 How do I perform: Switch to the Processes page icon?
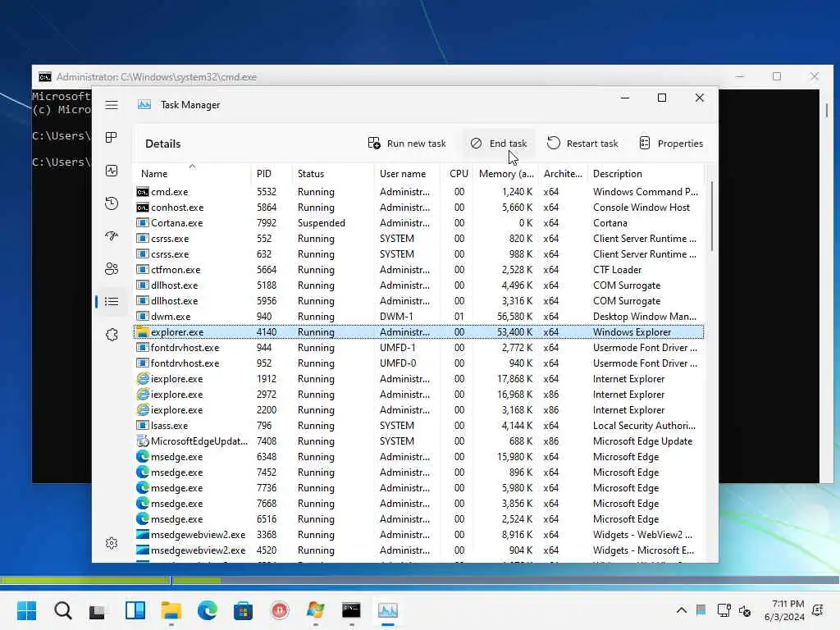pos(112,138)
